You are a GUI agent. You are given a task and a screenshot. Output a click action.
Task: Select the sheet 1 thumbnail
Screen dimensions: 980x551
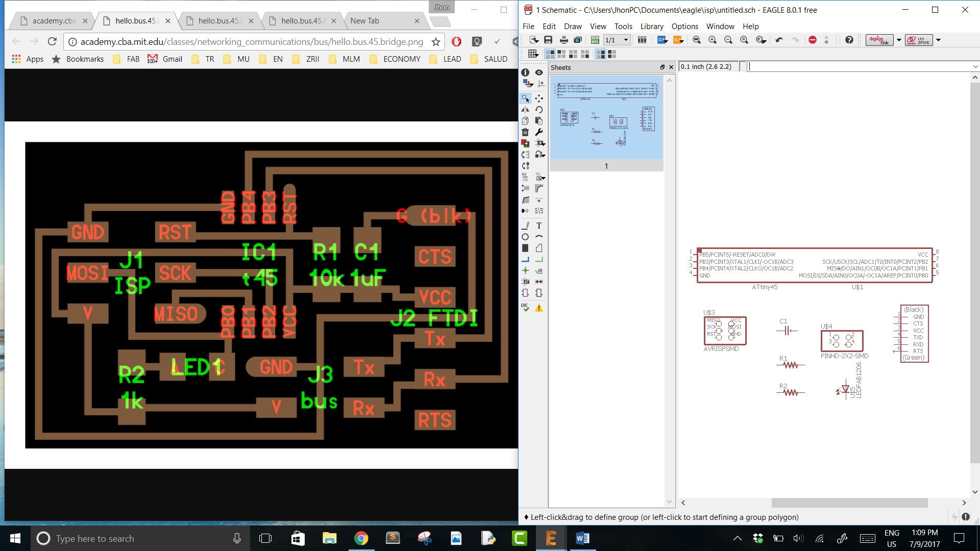pyautogui.click(x=606, y=118)
